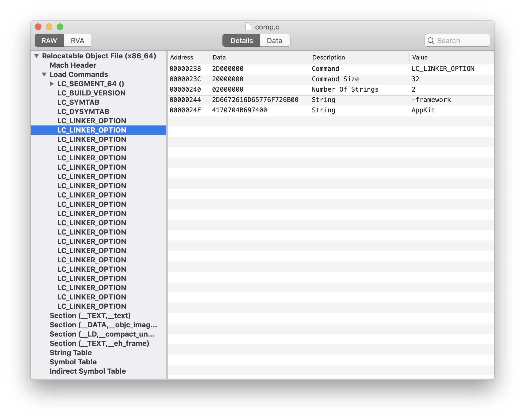525x420 pixels.
Task: Expand the LC_SEGMENT_64 () node
Action: [x=52, y=84]
